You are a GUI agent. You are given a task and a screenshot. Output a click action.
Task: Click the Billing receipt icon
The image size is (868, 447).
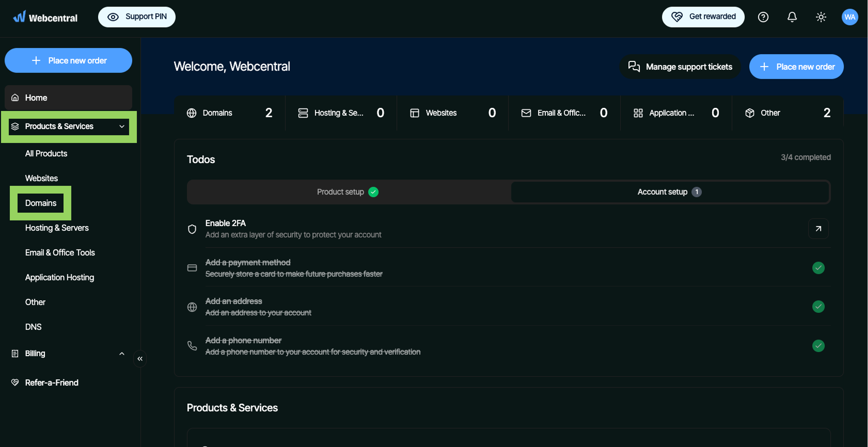click(15, 353)
